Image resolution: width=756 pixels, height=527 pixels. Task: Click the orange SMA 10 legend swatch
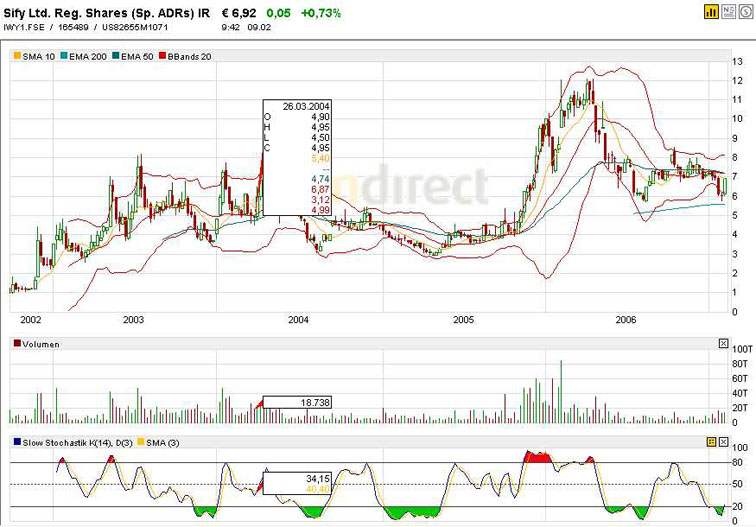[17, 56]
